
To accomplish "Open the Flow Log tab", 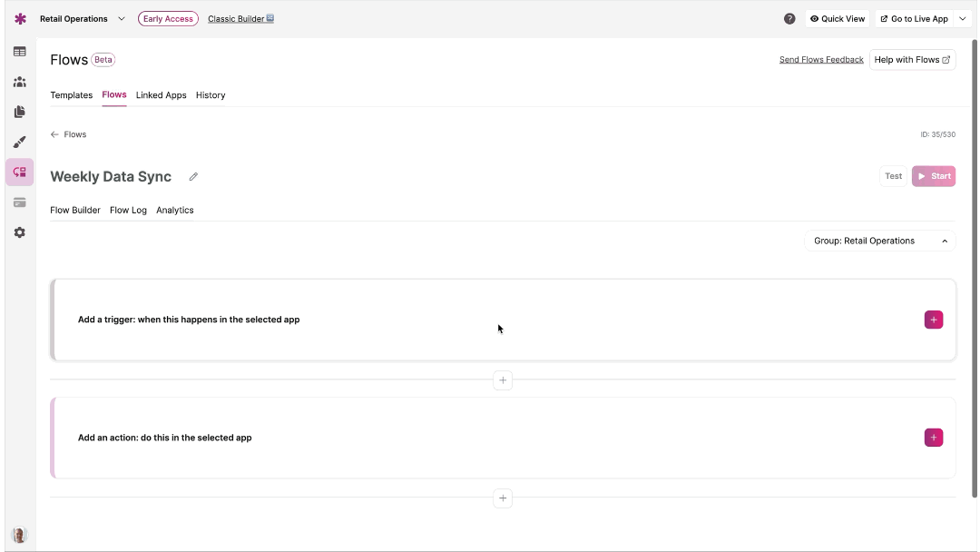I will pos(128,211).
